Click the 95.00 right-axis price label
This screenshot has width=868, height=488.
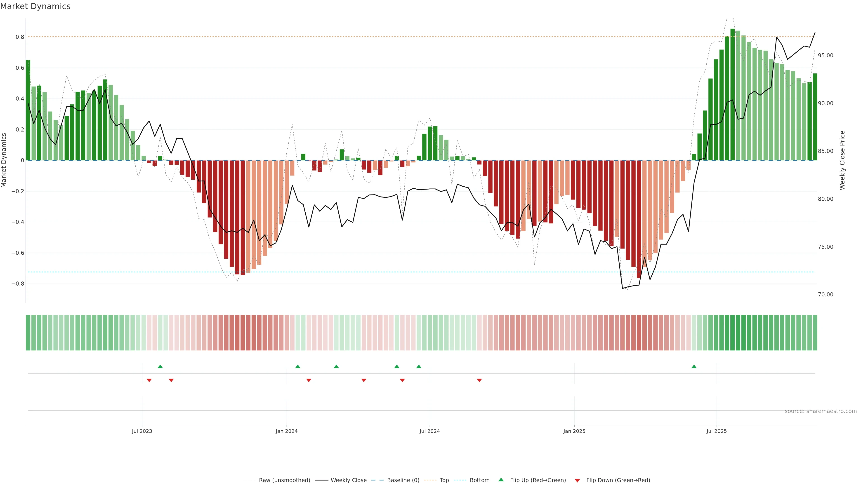tap(825, 56)
